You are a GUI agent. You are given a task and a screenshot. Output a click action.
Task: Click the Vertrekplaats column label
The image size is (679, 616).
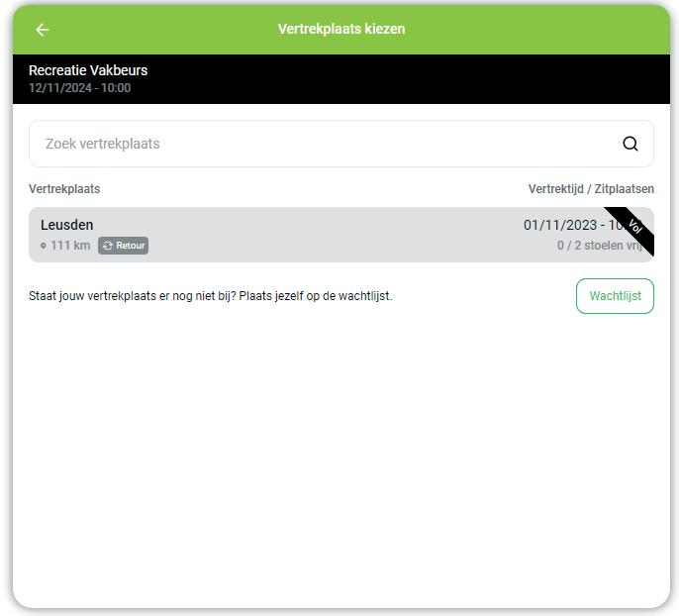tap(64, 189)
